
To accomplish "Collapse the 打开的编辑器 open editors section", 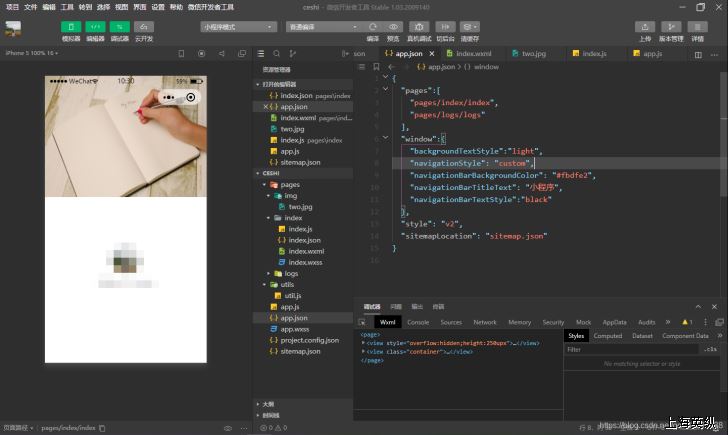I will click(x=303, y=84).
